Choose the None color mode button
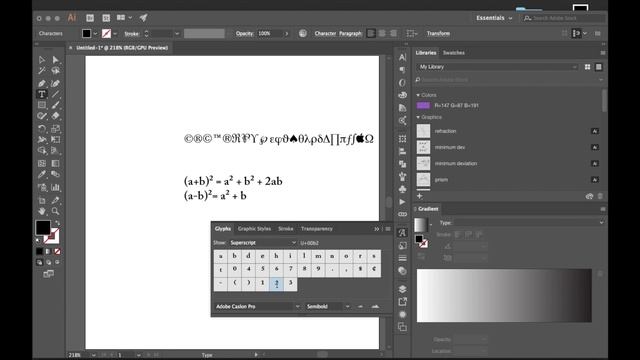The height and width of the screenshot is (360, 640). coord(57,251)
